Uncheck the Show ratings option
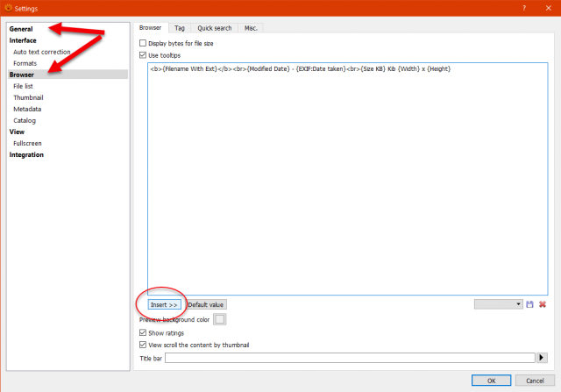This screenshot has height=392, width=561. point(143,332)
